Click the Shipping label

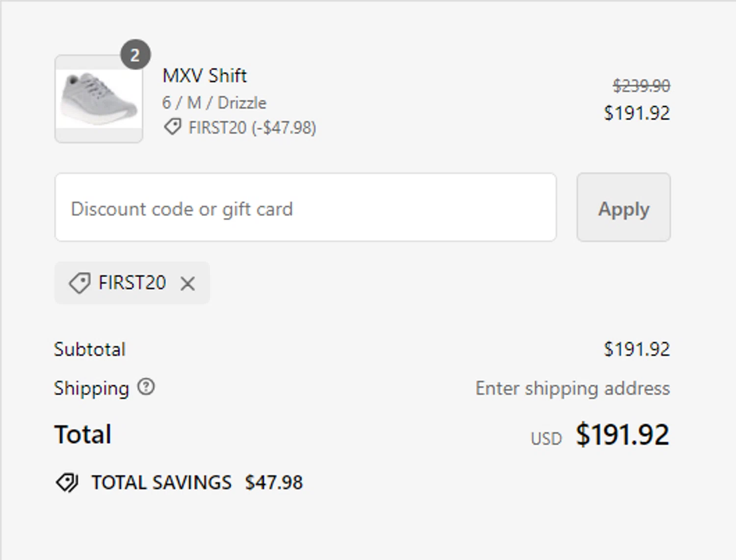pos(91,388)
